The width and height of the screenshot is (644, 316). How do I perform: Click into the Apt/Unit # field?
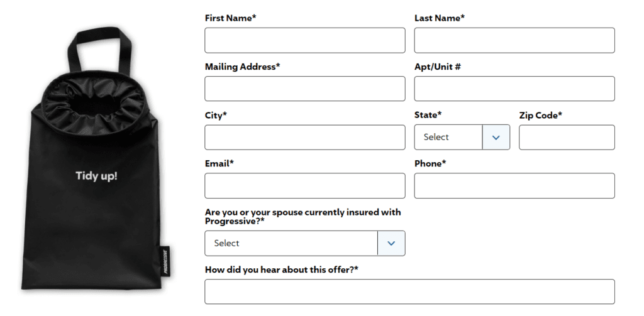(x=514, y=89)
